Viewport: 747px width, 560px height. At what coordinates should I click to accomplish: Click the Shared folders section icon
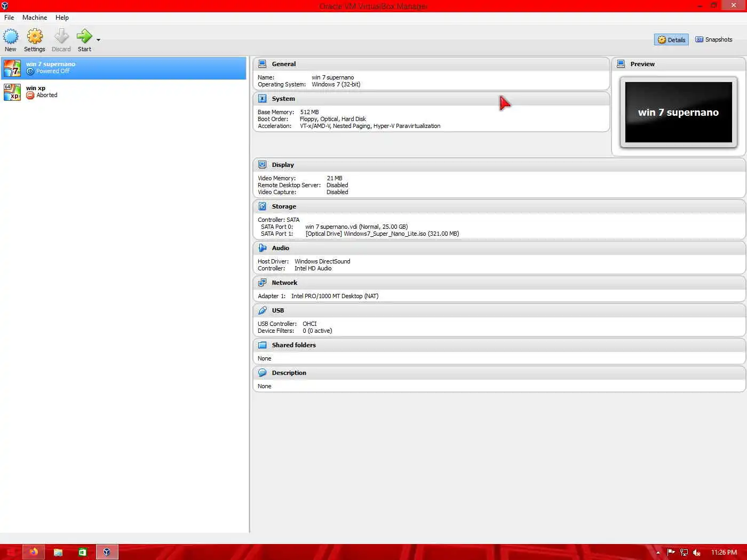[x=263, y=345]
